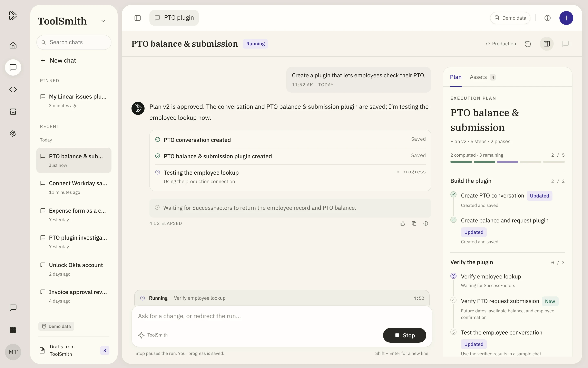Copy the assistant response
The height and width of the screenshot is (368, 588).
[x=414, y=223]
